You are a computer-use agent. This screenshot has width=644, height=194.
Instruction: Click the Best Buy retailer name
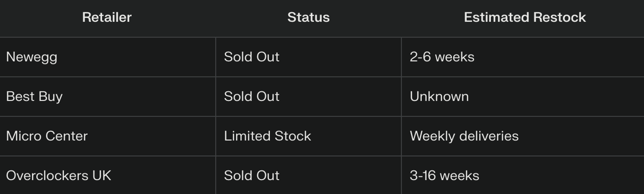tap(34, 96)
